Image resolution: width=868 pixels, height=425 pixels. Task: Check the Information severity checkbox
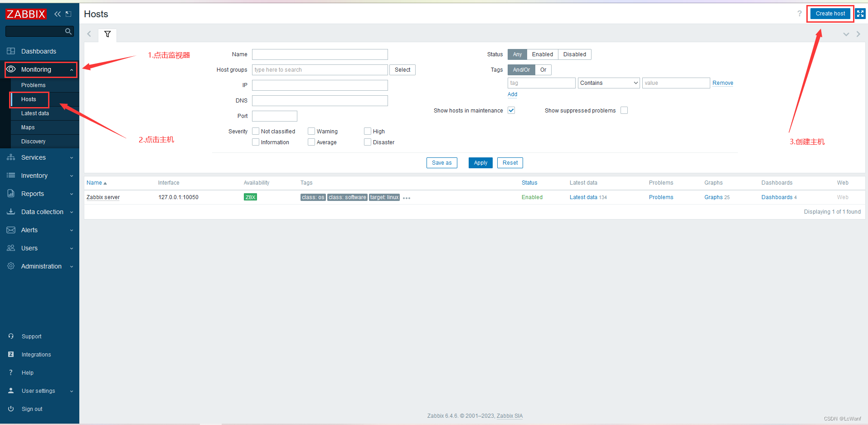click(256, 142)
